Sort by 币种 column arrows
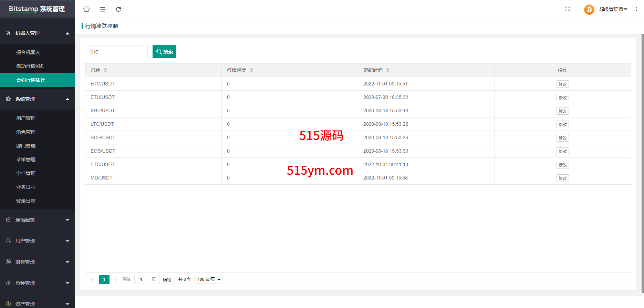This screenshot has height=308, width=644. tap(105, 70)
